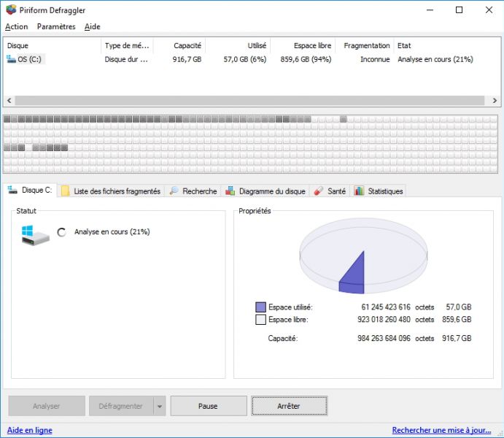
Task: Click the 859,6 GB (94%) free cell
Action: pos(306,59)
